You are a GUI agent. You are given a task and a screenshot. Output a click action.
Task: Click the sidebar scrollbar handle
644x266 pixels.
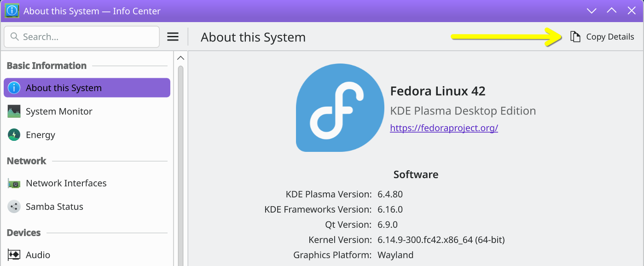[x=180, y=166]
